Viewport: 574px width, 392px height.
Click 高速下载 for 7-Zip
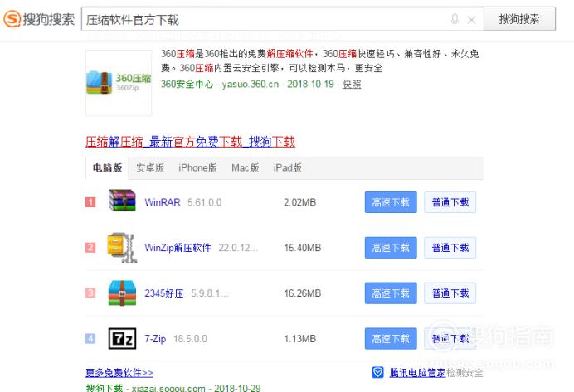coord(391,339)
